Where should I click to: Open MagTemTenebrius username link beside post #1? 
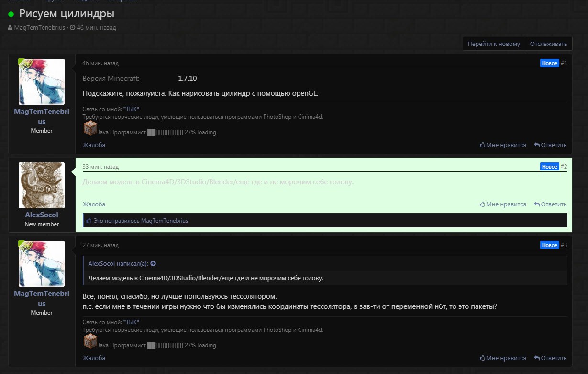pos(42,116)
